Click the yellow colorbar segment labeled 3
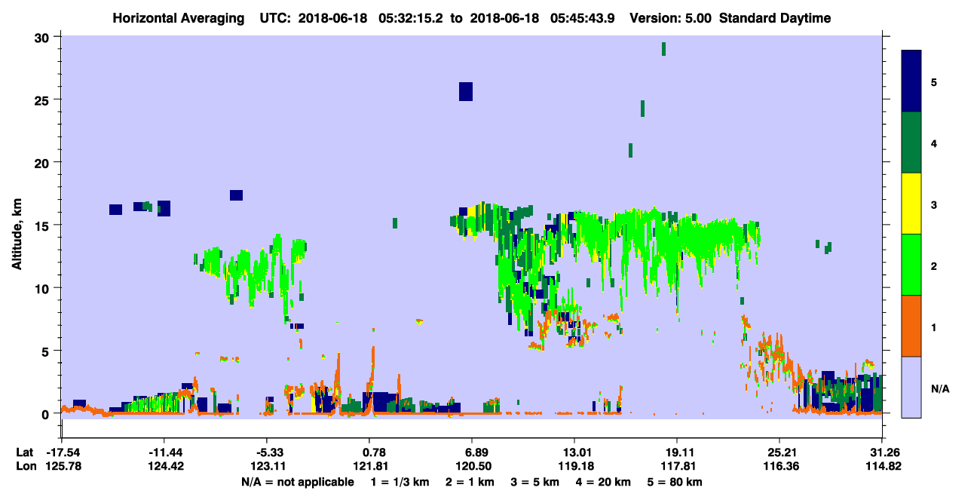Screen dimensions: 980x503 911,204
